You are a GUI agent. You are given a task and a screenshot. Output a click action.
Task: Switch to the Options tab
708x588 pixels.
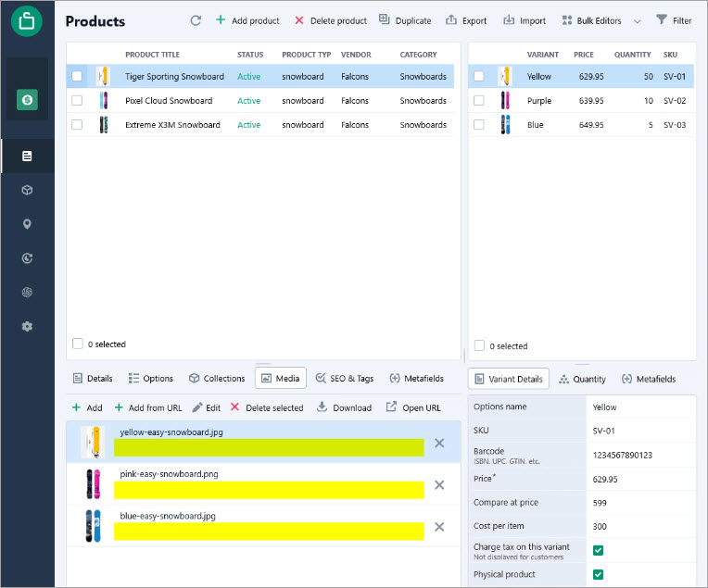click(151, 378)
